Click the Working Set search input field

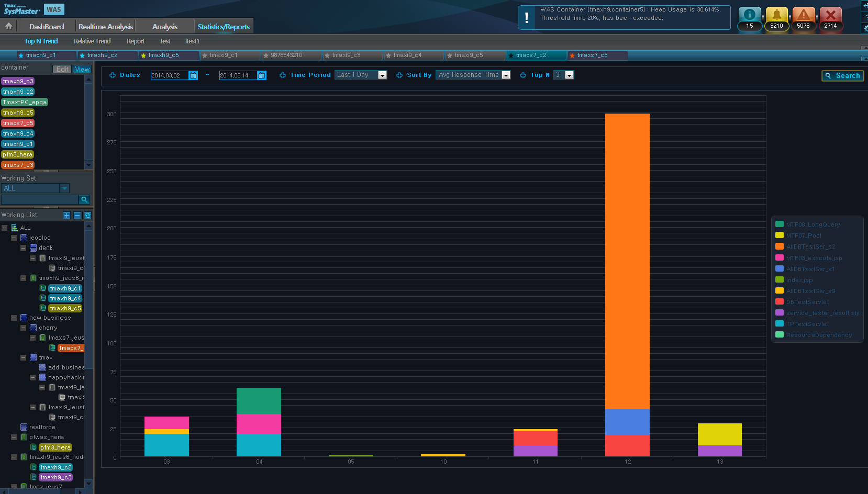coord(40,199)
